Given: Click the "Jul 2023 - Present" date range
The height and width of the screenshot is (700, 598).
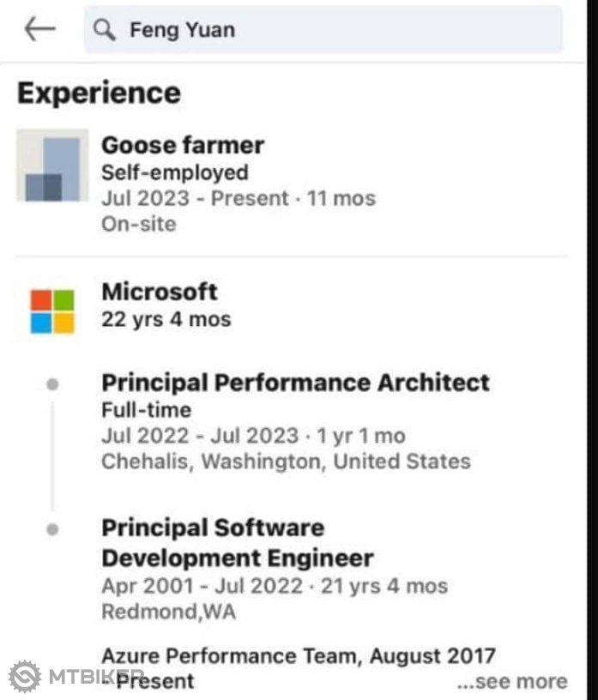Looking at the screenshot, I should [195, 198].
